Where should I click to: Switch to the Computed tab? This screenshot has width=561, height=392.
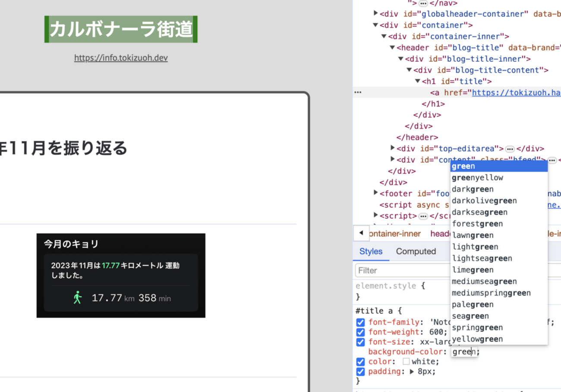coord(416,251)
